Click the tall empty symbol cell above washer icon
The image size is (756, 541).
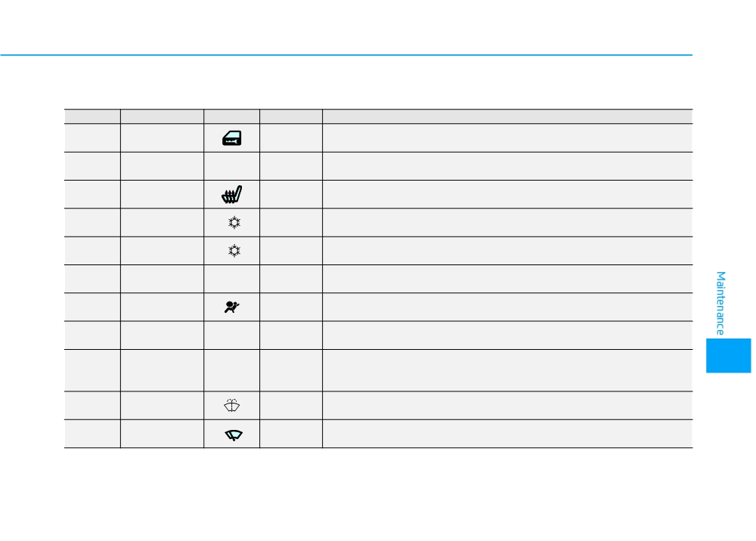(232, 370)
